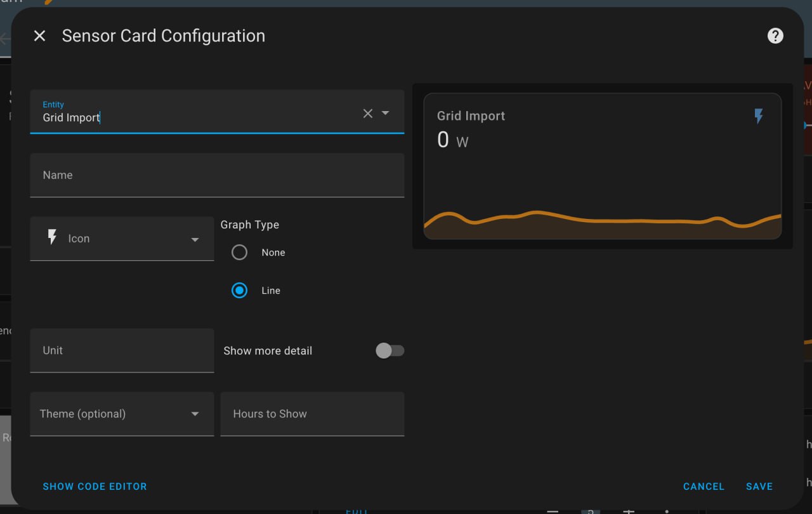
Task: Toggle the Show more detail switch
Action: [390, 351]
